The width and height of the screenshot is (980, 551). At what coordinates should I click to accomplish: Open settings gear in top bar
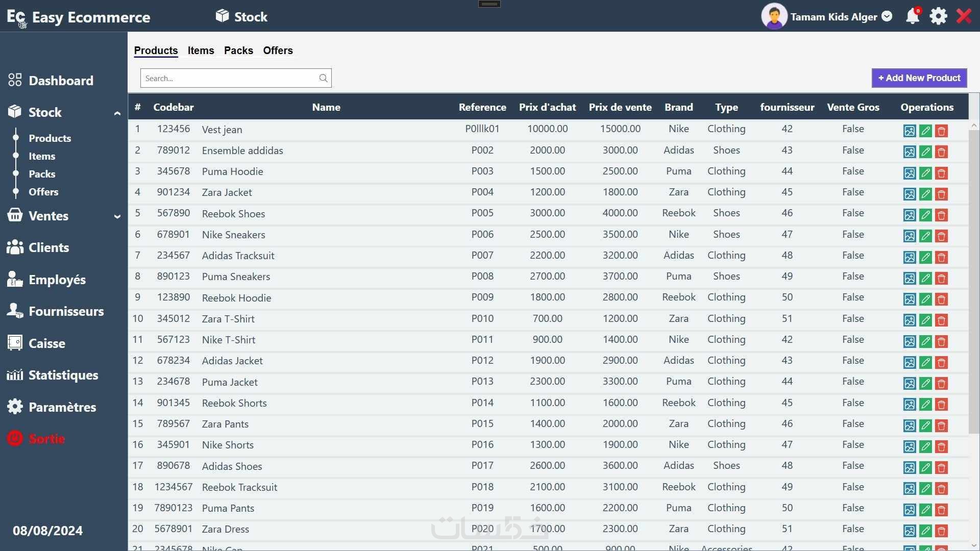tap(938, 16)
